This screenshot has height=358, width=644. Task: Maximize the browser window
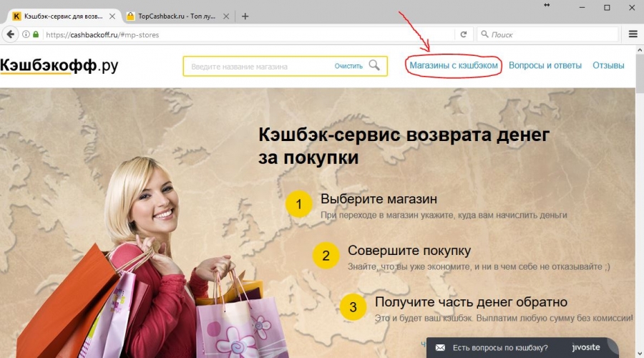(607, 7)
